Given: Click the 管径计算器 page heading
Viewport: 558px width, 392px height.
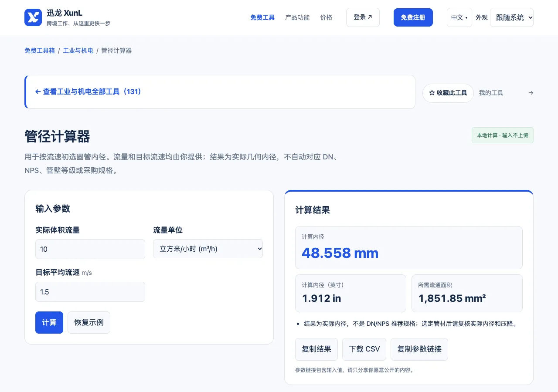Looking at the screenshot, I should pos(57,136).
